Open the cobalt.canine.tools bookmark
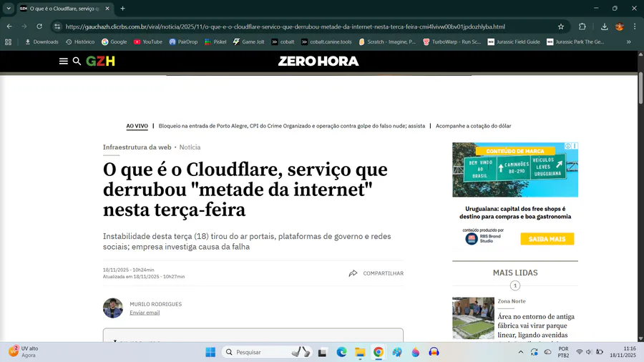 coord(326,42)
